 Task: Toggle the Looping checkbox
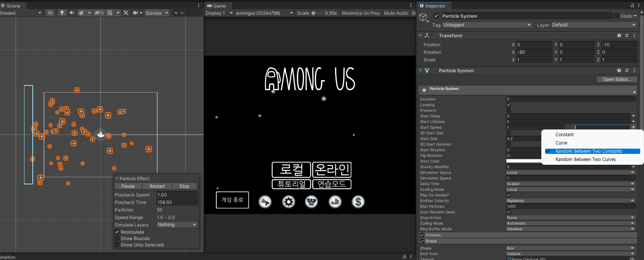click(x=509, y=105)
